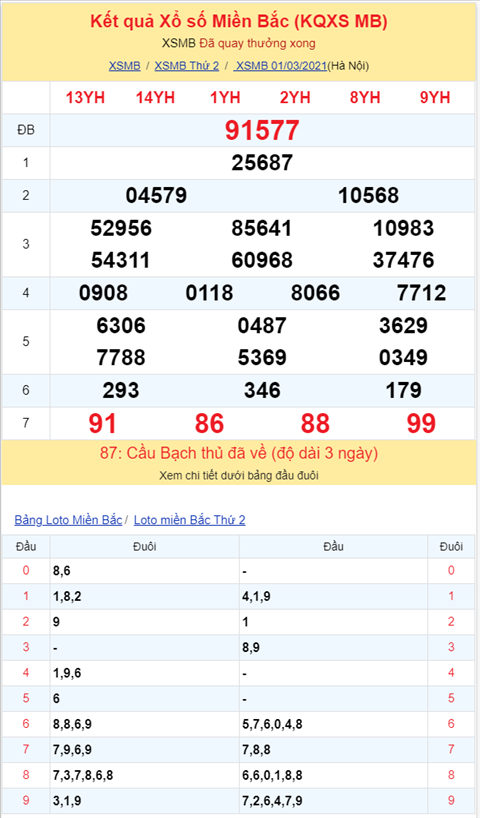Click the left Đầu column header
Viewport: 480px width, 818px height.
26,547
